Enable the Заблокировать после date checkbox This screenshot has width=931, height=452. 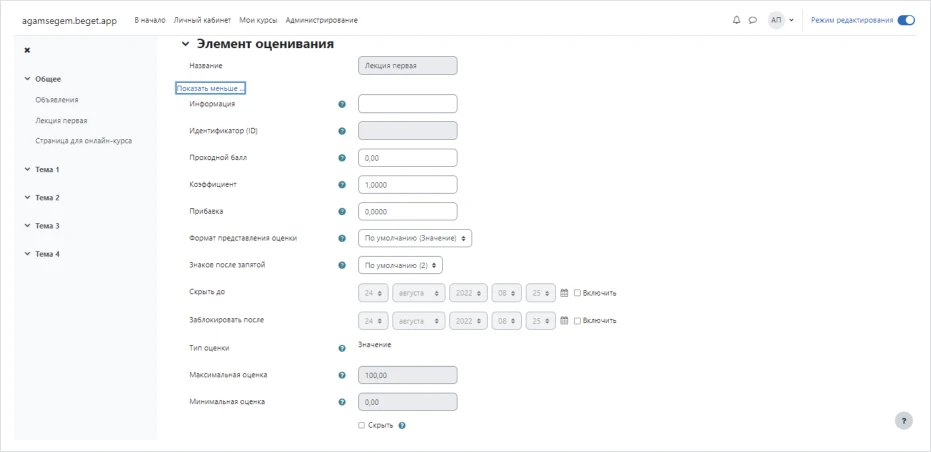pyautogui.click(x=577, y=321)
